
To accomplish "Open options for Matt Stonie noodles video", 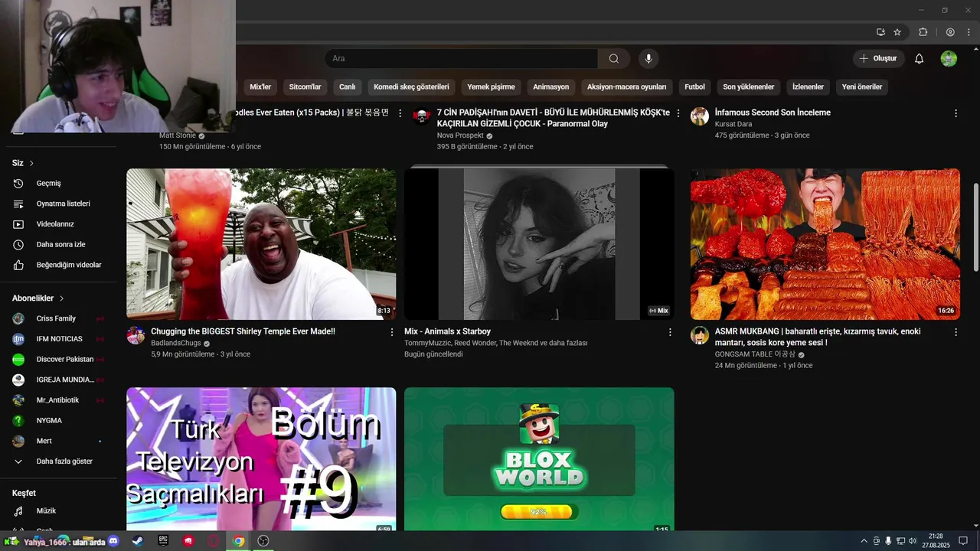I will coord(400,113).
